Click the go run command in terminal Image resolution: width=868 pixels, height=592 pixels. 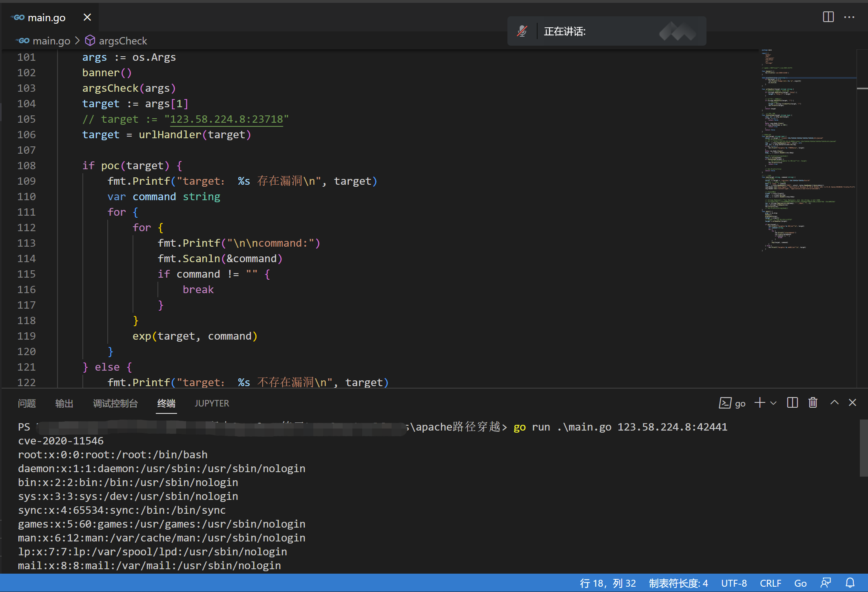(620, 427)
